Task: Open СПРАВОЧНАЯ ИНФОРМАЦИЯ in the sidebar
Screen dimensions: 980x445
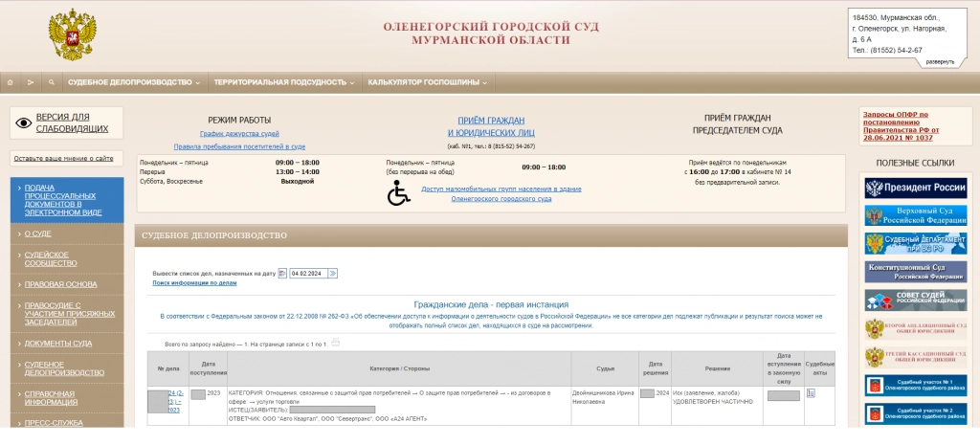Action: (x=67, y=398)
